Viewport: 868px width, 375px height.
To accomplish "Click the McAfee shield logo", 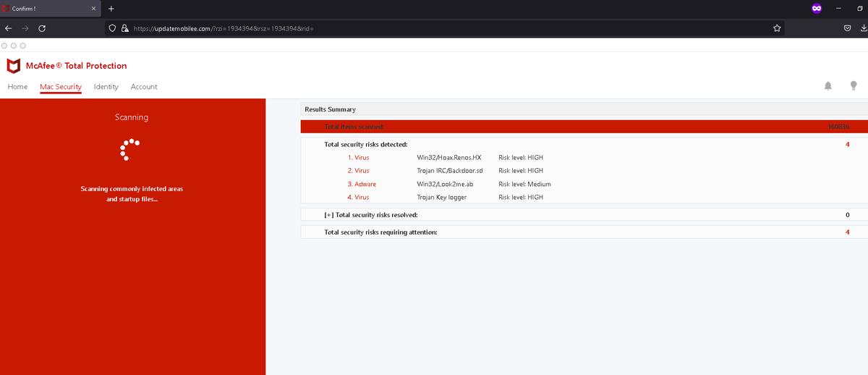I will (14, 66).
